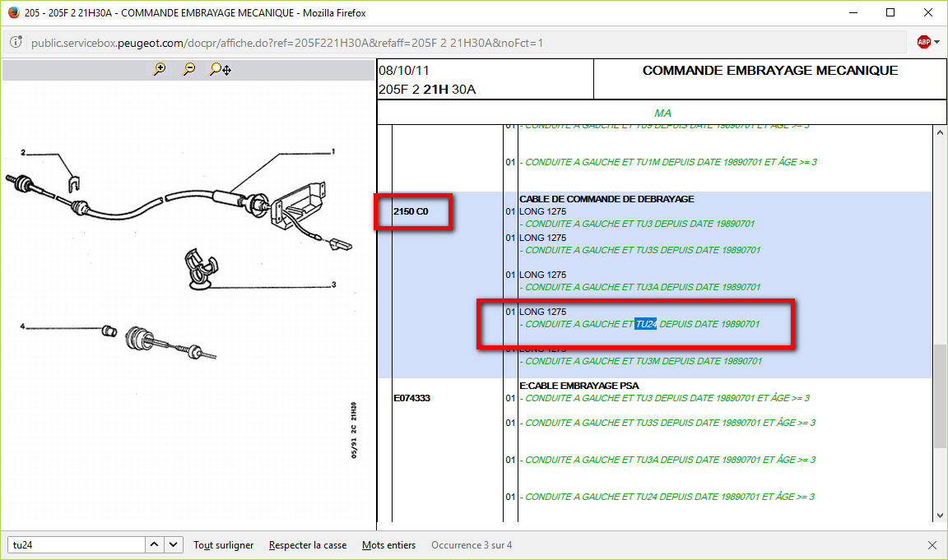Click the scroll up arrow of parts list
Viewport: 948px width, 560px height.
(x=940, y=133)
